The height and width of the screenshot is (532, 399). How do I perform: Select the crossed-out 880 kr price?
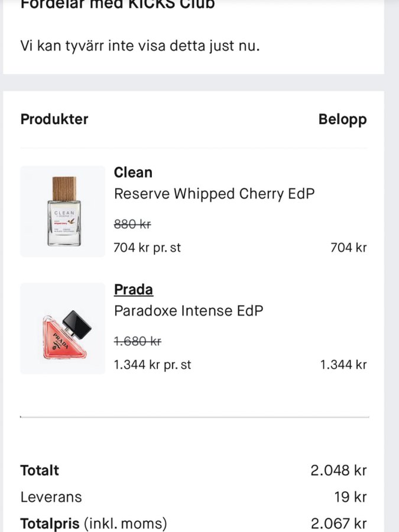pos(132,224)
